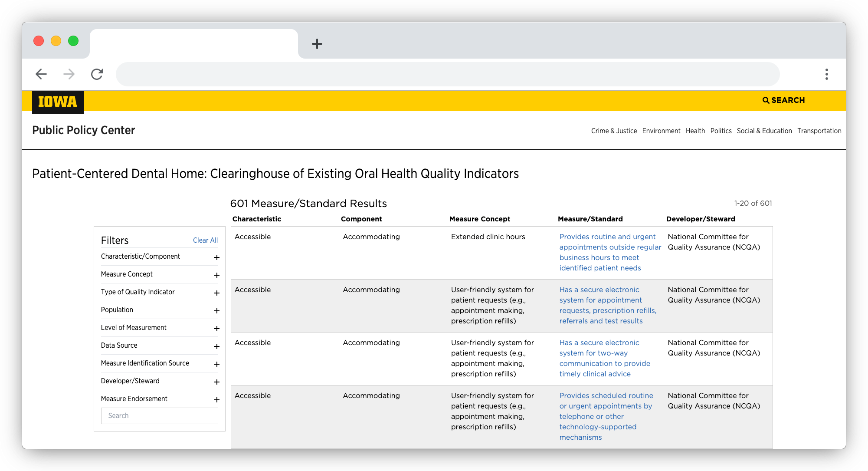868x471 pixels.
Task: Click the SEARCH magnifier button
Action: 783,100
